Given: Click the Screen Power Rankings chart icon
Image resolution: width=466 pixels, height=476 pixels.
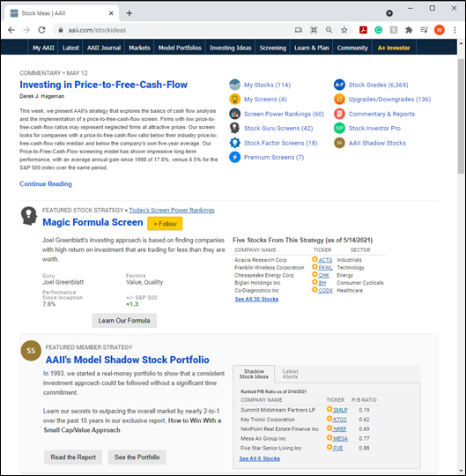Looking at the screenshot, I should 234,114.
